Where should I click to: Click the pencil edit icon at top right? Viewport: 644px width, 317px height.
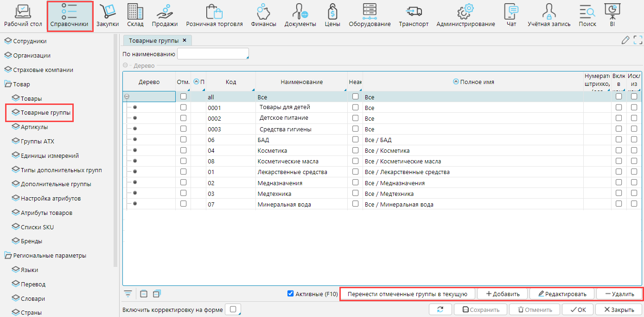[625, 40]
